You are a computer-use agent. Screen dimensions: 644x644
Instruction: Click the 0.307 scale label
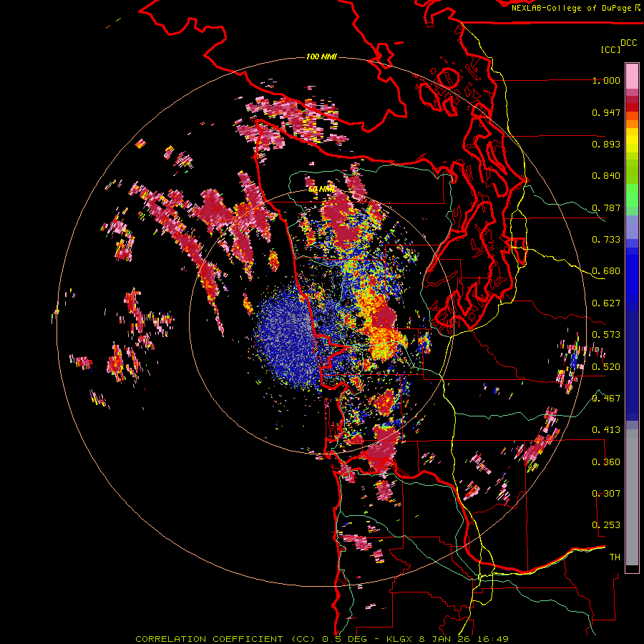click(x=606, y=493)
